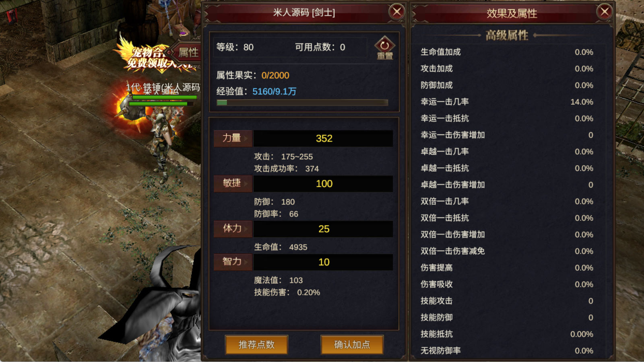Click the 重置 reset points icon
The image size is (644, 362).
point(384,48)
